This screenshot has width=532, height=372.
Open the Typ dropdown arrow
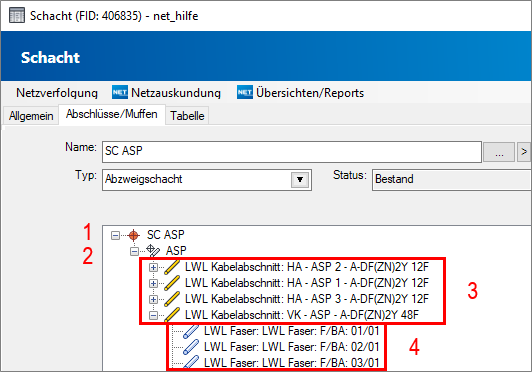[x=300, y=180]
